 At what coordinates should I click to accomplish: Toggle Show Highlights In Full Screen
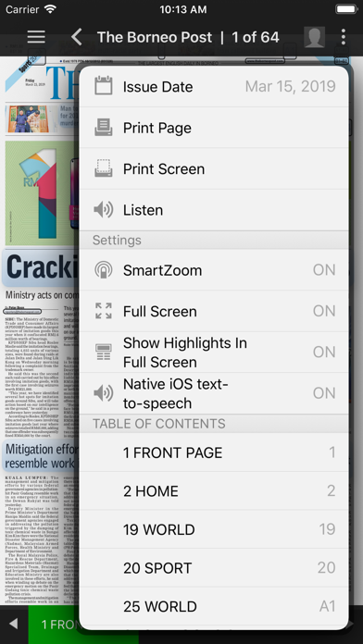[x=214, y=352]
